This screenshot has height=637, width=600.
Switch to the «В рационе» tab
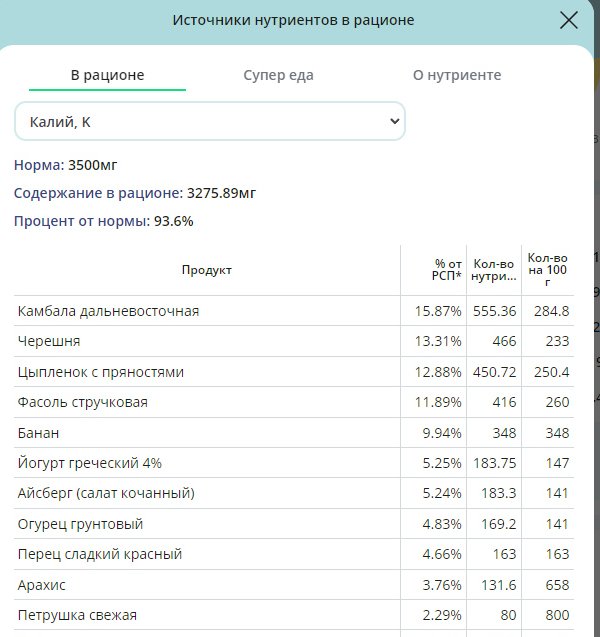point(107,75)
